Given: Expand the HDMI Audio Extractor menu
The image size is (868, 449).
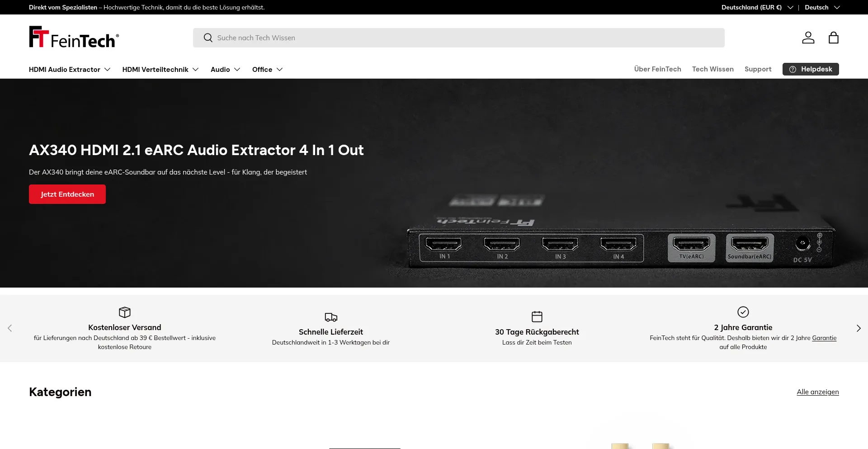Looking at the screenshot, I should coord(70,69).
